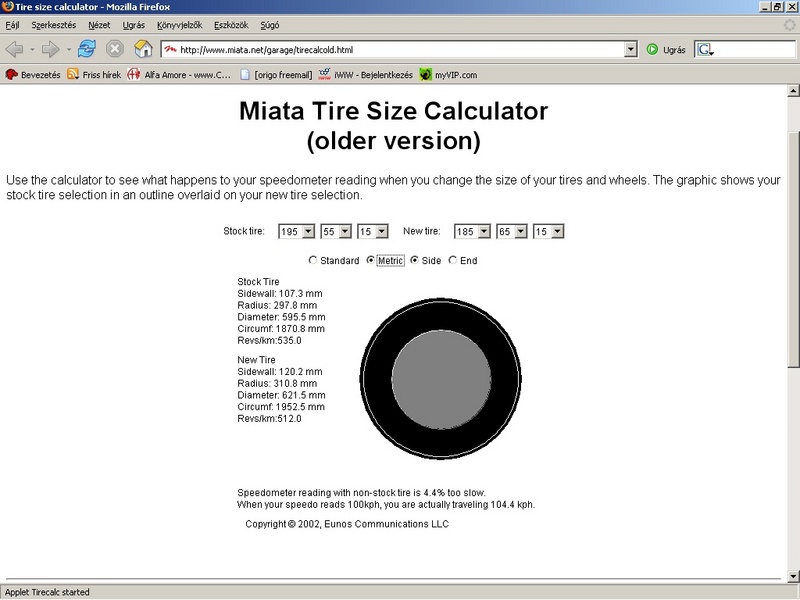Click the "4.4% too slow" speedometer line

pos(361,493)
